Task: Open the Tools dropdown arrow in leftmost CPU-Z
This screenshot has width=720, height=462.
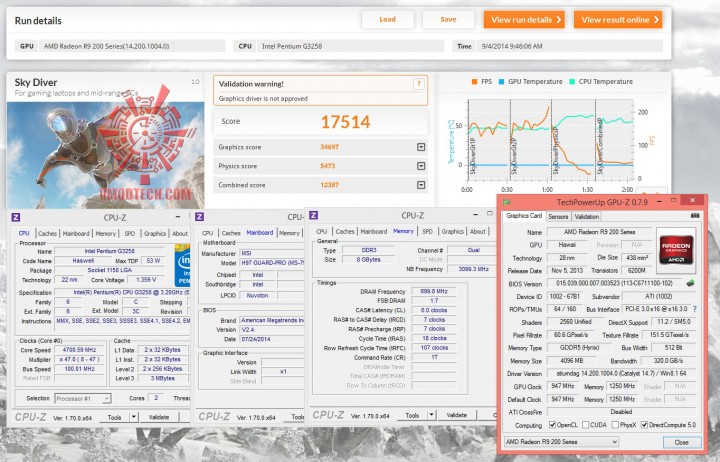Action: (x=134, y=417)
